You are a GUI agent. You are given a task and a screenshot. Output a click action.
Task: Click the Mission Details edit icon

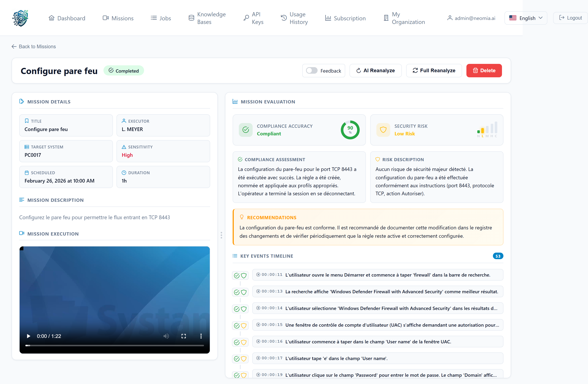[x=22, y=101]
